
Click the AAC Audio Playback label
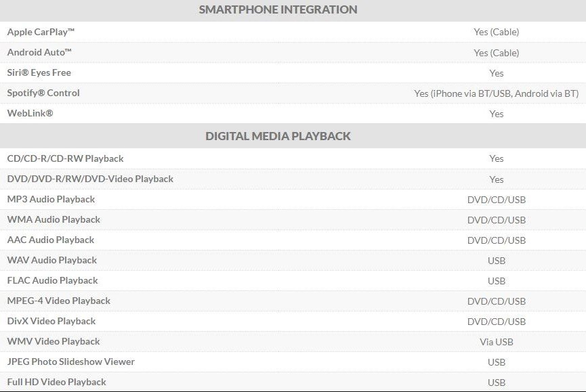click(50, 240)
